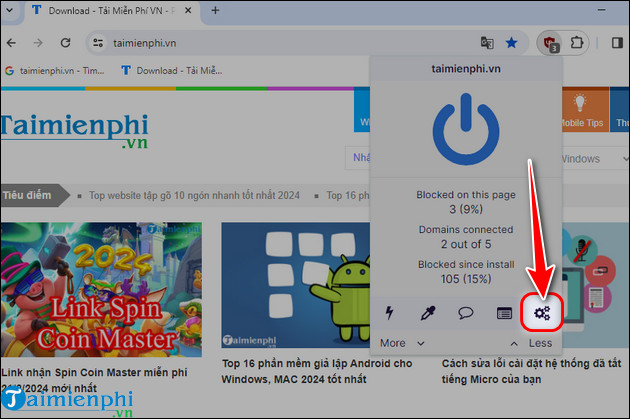Reload the page with the refresh button
Viewport: 630px width, 419px height.
pyautogui.click(x=65, y=43)
